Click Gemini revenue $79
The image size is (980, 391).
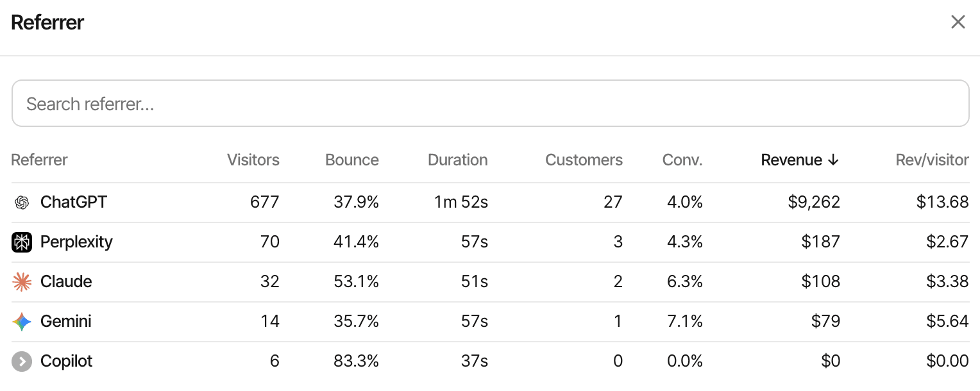[x=825, y=322]
